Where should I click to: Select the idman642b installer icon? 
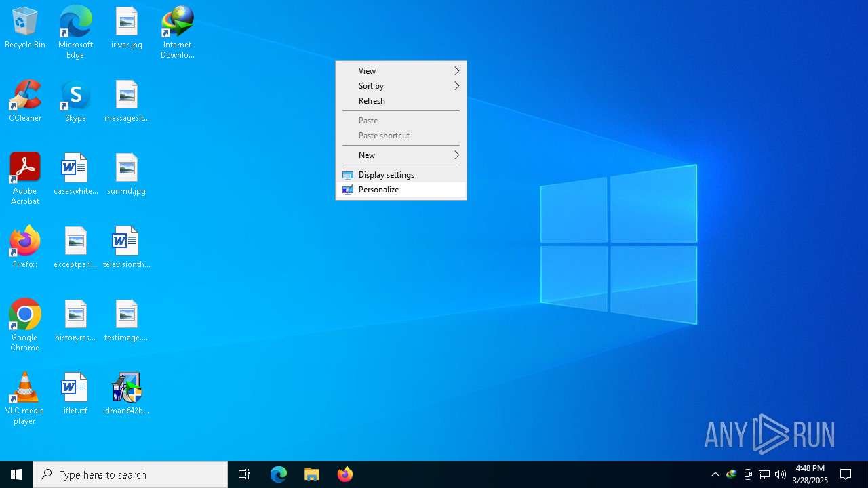pos(127,394)
